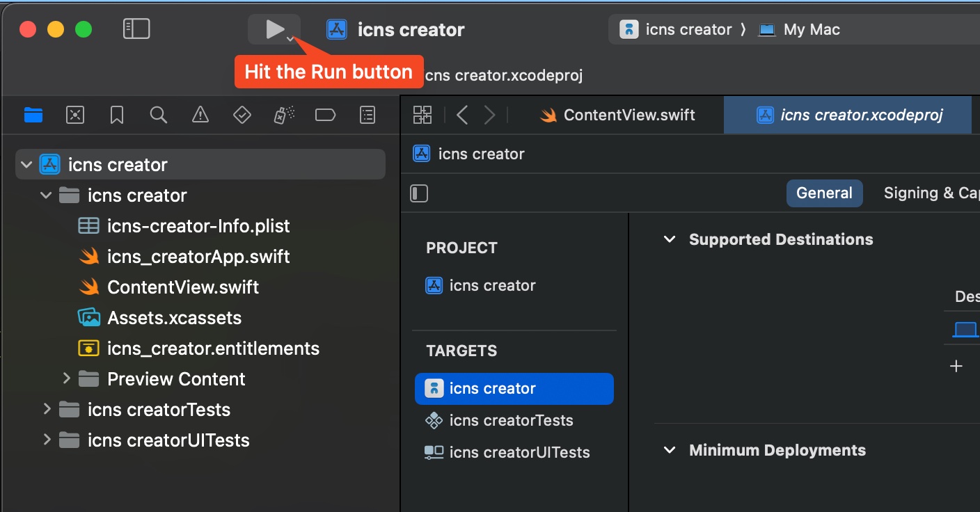Switch to the ContentView.swift tab
The image size is (980, 512).
point(619,114)
